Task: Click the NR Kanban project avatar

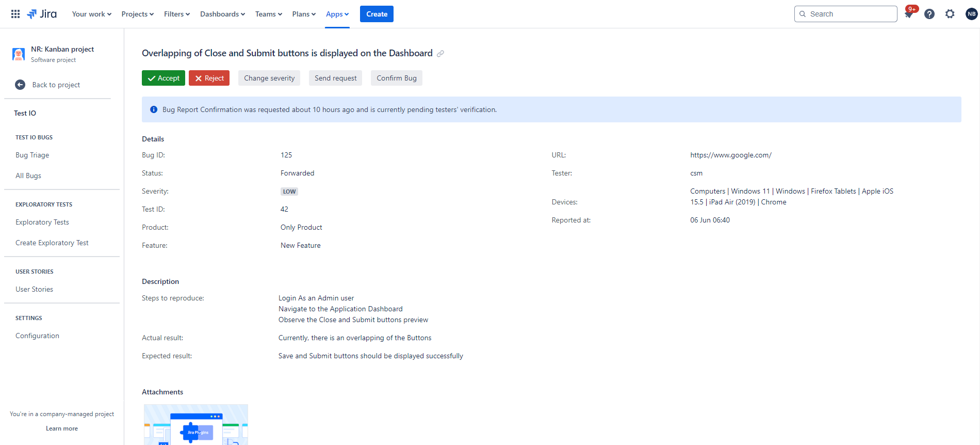Action: tap(19, 54)
